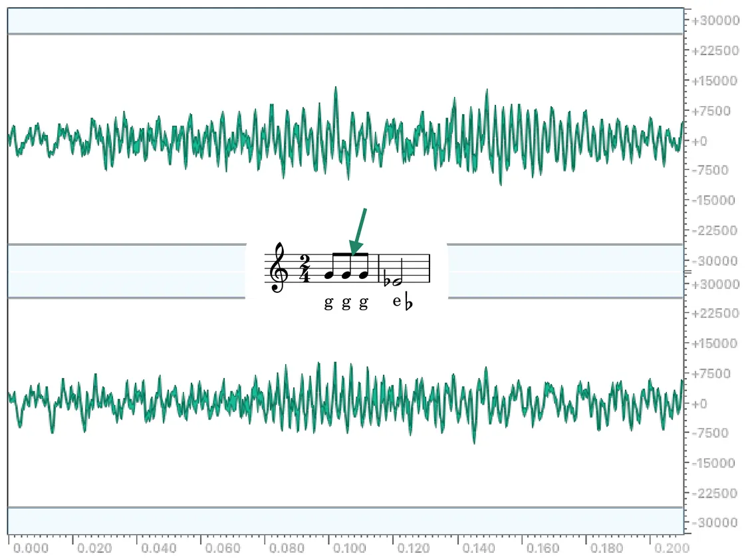Click the 0.100 time marker
This screenshot has height=560, width=746.
click(350, 548)
